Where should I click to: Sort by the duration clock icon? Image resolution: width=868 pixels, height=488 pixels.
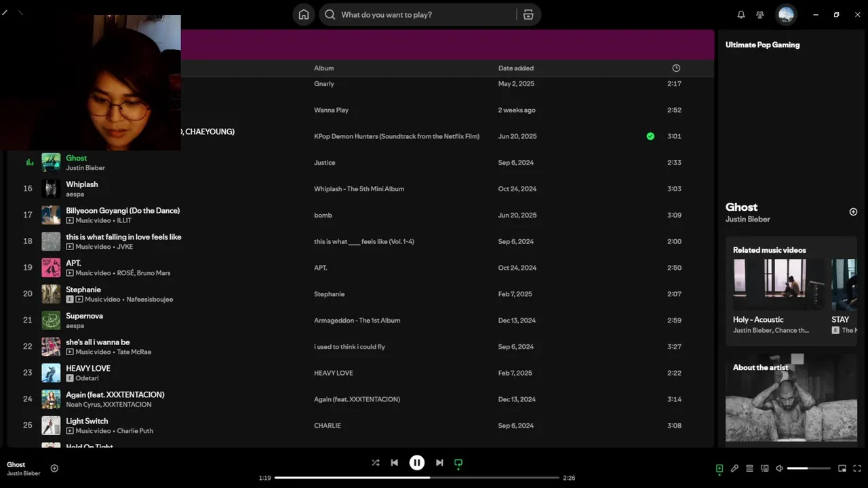pos(676,68)
